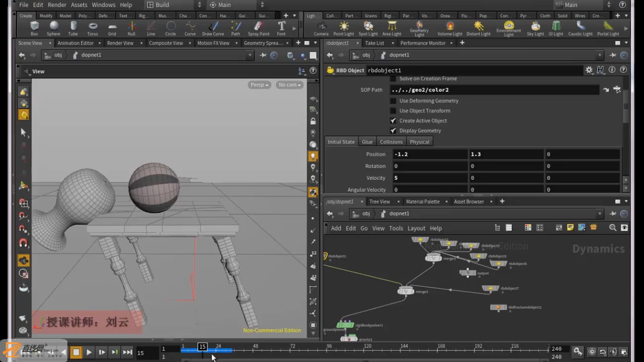
Task: Switch to the Physical tab
Action: [420, 142]
